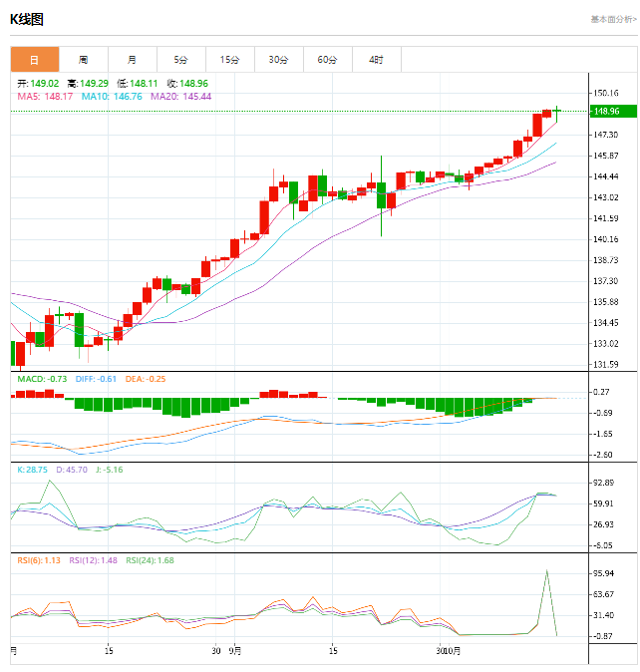640x672 pixels.
Task: Click the 150.16 price axis label
Action: [606, 93]
